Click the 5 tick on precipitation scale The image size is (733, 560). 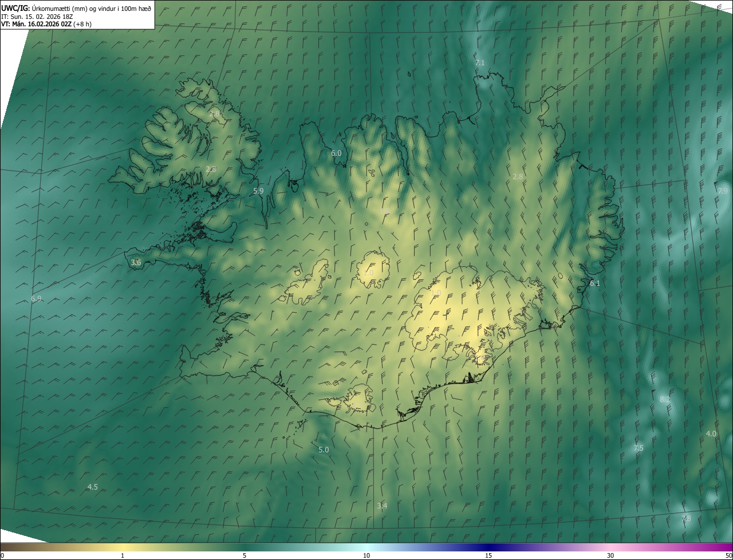[x=245, y=555]
